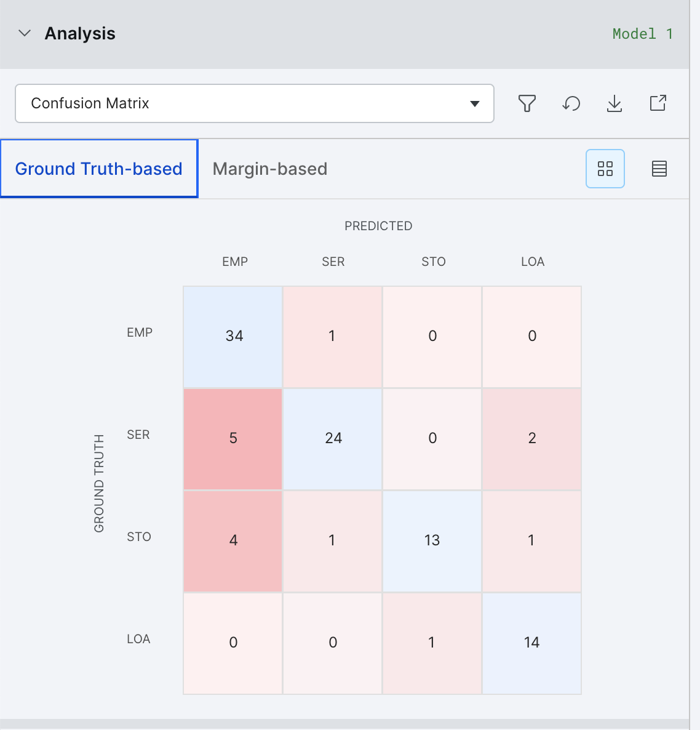
Task: Open analysis in external window icon
Action: click(658, 103)
